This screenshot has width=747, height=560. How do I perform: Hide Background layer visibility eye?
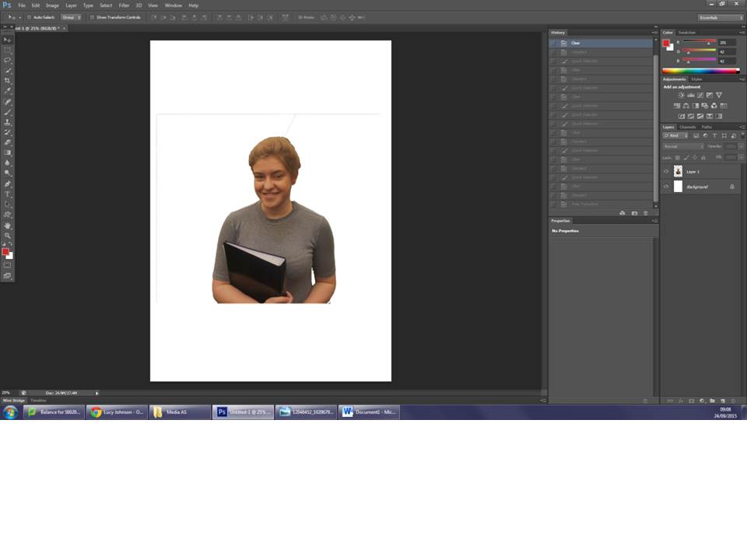pyautogui.click(x=666, y=187)
